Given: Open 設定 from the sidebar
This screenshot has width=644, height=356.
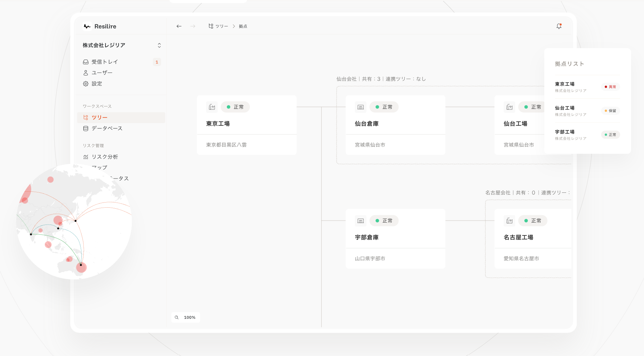Looking at the screenshot, I should point(97,84).
